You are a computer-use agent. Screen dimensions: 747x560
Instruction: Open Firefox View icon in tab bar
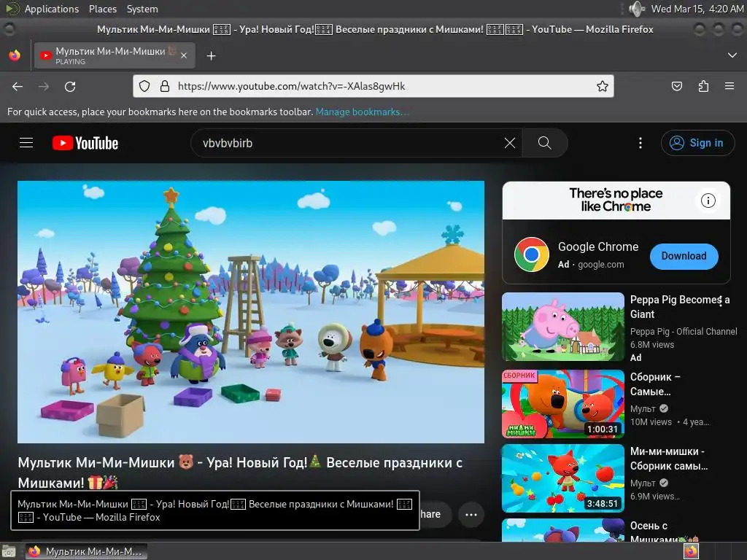click(x=15, y=55)
